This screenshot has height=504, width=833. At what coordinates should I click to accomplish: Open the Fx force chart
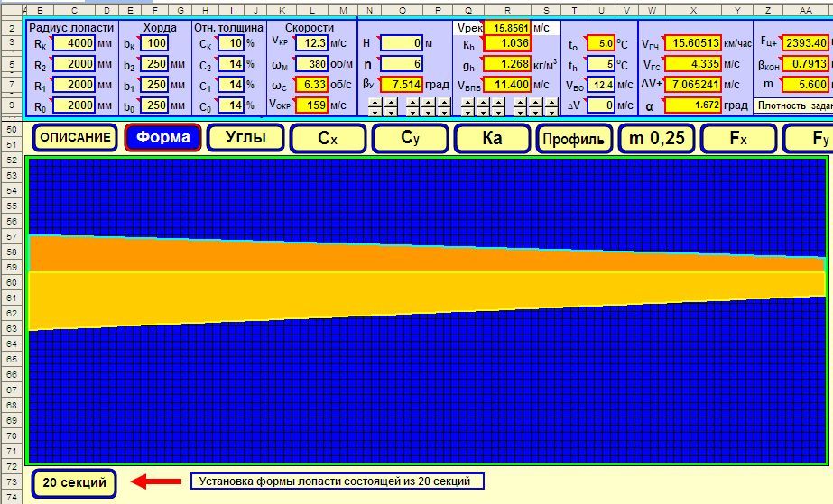[x=738, y=138]
